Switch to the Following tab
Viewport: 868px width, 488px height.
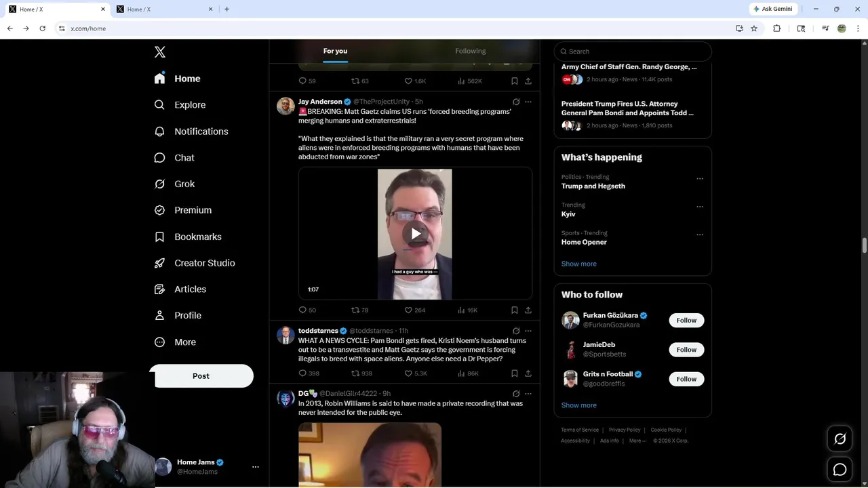pyautogui.click(x=471, y=51)
